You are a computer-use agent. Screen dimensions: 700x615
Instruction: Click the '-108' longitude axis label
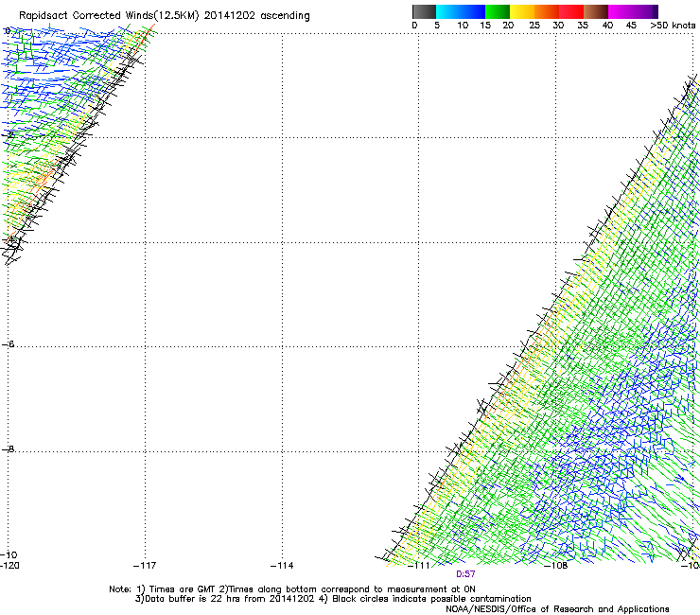[556, 566]
